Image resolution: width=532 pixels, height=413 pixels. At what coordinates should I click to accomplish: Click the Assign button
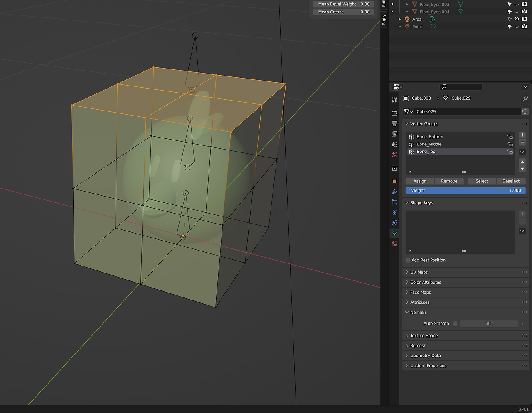(x=420, y=181)
